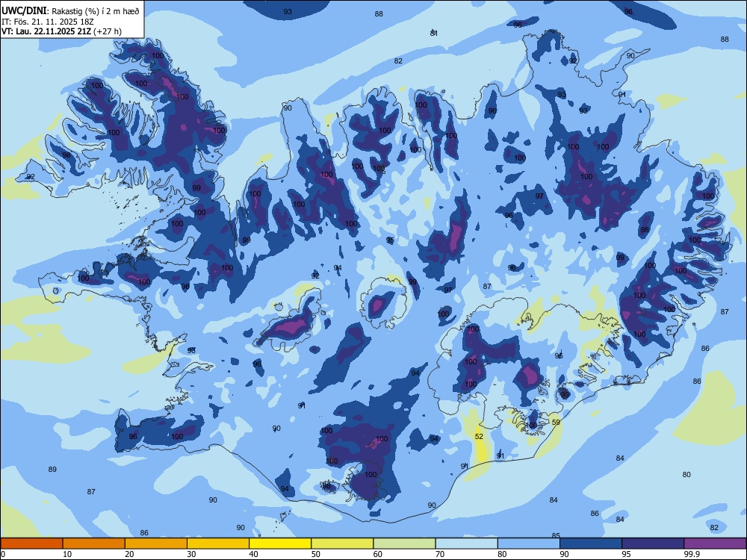The image size is (747, 560).
Task: Select the "59" humidity value near the southeast coast
Action: (556, 422)
